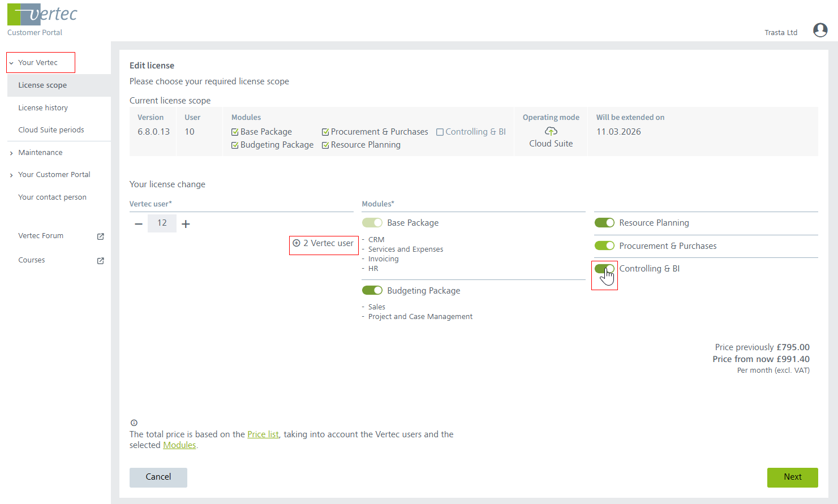Click the user profile avatar icon
Viewport: 838px width, 504px height.
[820, 30]
